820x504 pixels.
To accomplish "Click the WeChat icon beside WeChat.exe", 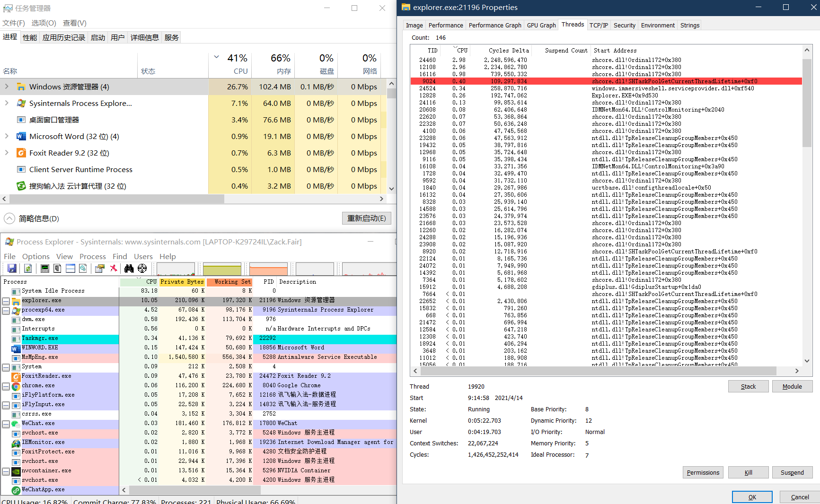I will pos(16,424).
